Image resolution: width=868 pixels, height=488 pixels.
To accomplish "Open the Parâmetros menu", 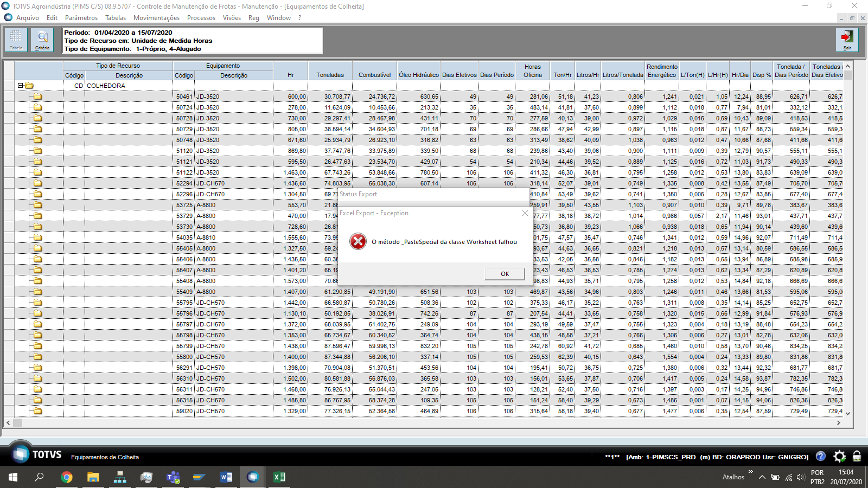I will [x=81, y=18].
